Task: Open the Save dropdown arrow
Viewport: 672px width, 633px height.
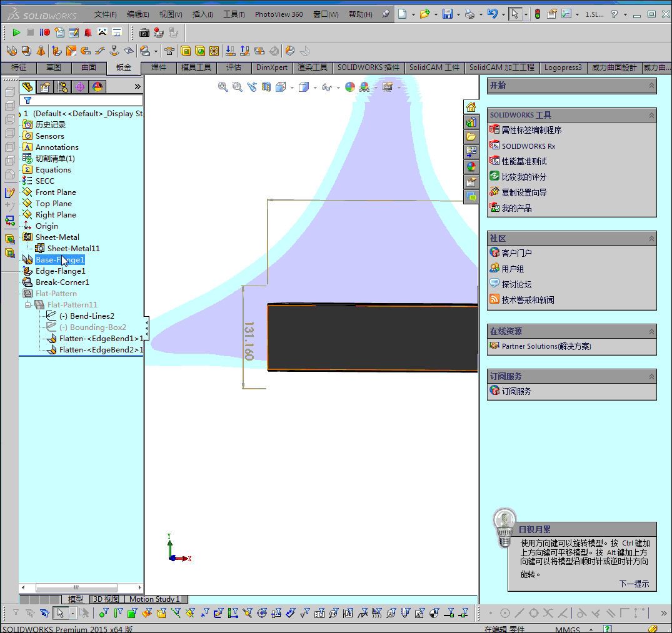Action: click(459, 14)
